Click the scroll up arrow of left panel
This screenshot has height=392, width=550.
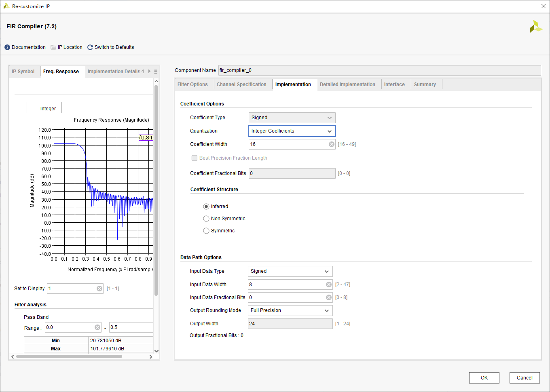(157, 81)
